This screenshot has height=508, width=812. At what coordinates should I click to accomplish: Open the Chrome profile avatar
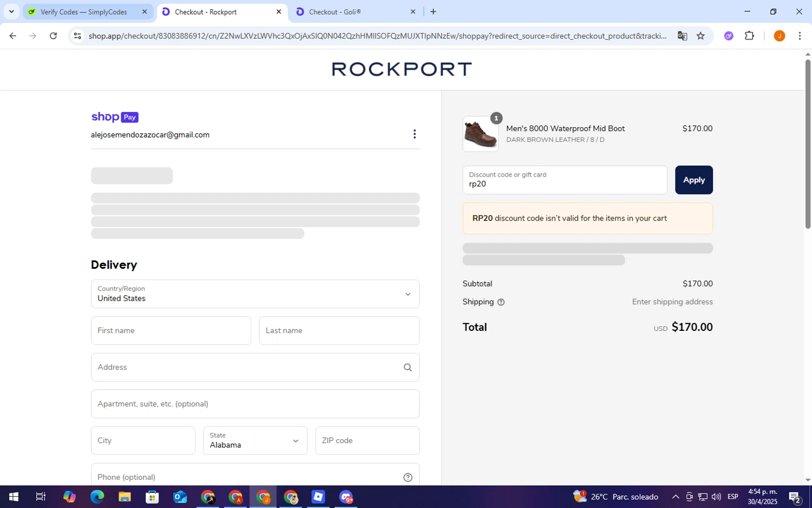[779, 36]
